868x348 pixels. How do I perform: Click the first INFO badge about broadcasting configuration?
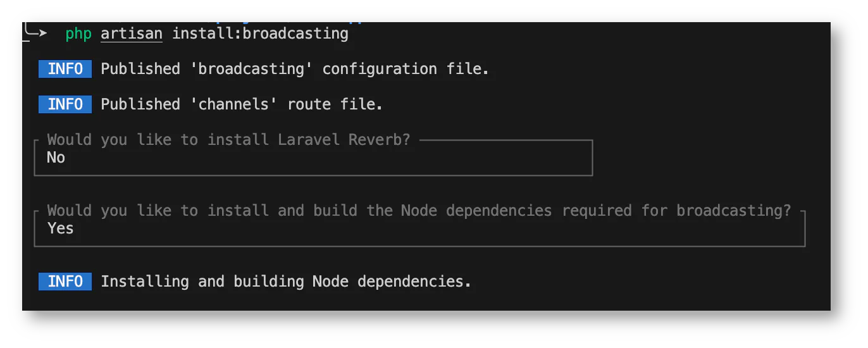point(65,69)
